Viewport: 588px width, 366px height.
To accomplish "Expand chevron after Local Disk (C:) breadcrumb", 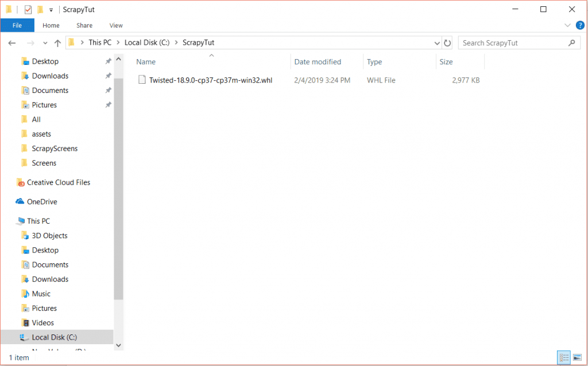I will [176, 42].
